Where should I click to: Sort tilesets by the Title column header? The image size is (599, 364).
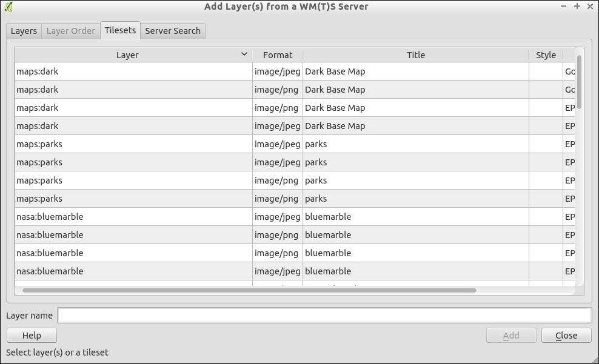[416, 55]
